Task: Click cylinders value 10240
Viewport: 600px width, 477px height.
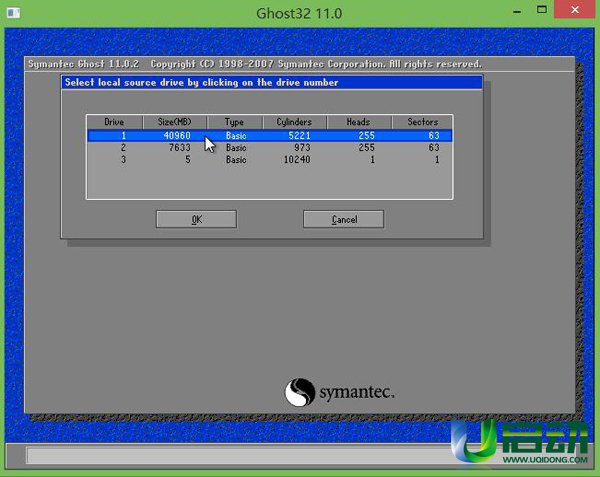Action: point(297,160)
